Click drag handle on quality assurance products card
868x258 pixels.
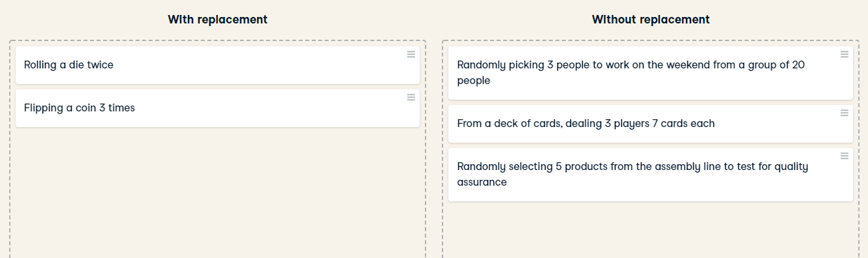(845, 156)
